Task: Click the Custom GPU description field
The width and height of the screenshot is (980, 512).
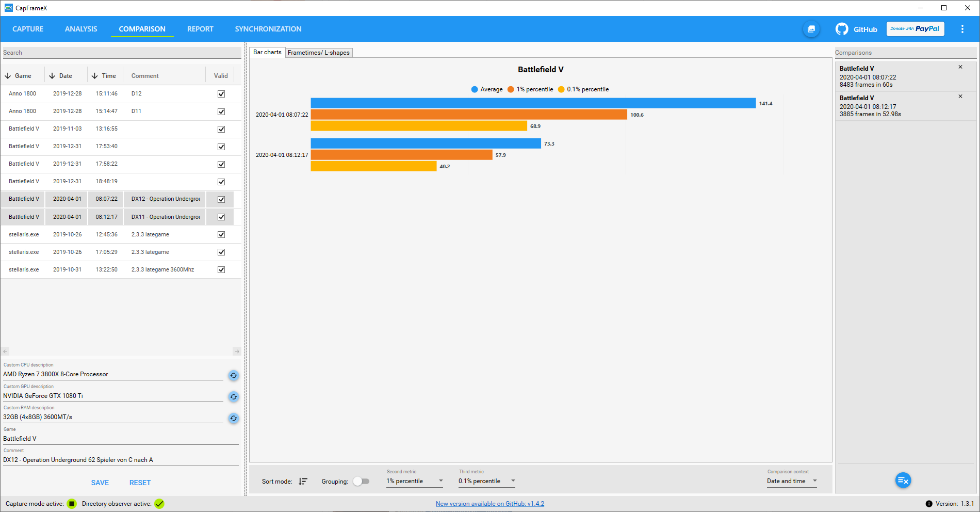Action: tap(113, 396)
